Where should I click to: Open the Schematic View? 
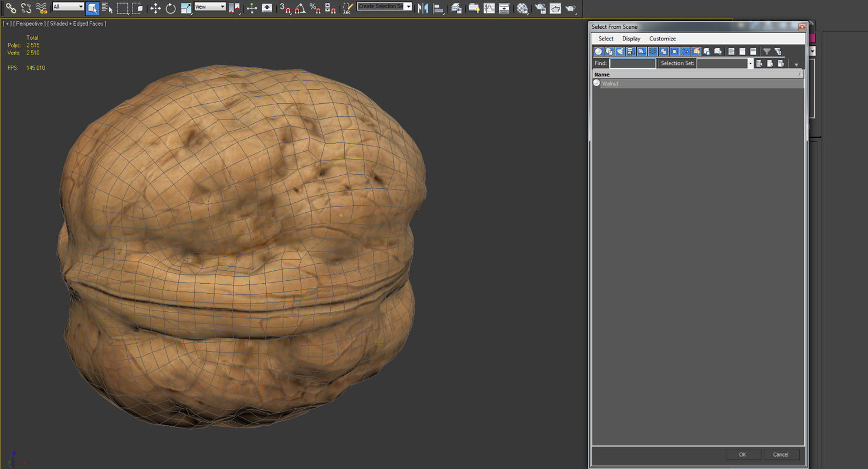tap(504, 8)
